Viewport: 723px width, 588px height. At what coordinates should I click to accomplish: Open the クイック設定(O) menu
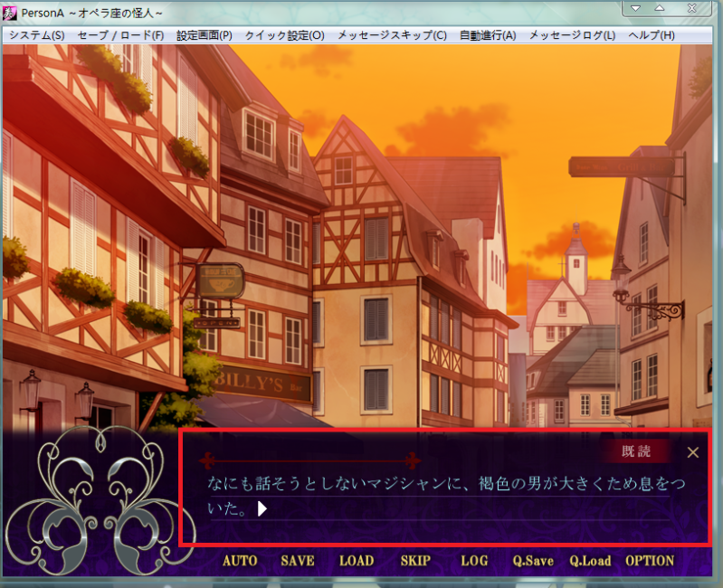point(284,35)
